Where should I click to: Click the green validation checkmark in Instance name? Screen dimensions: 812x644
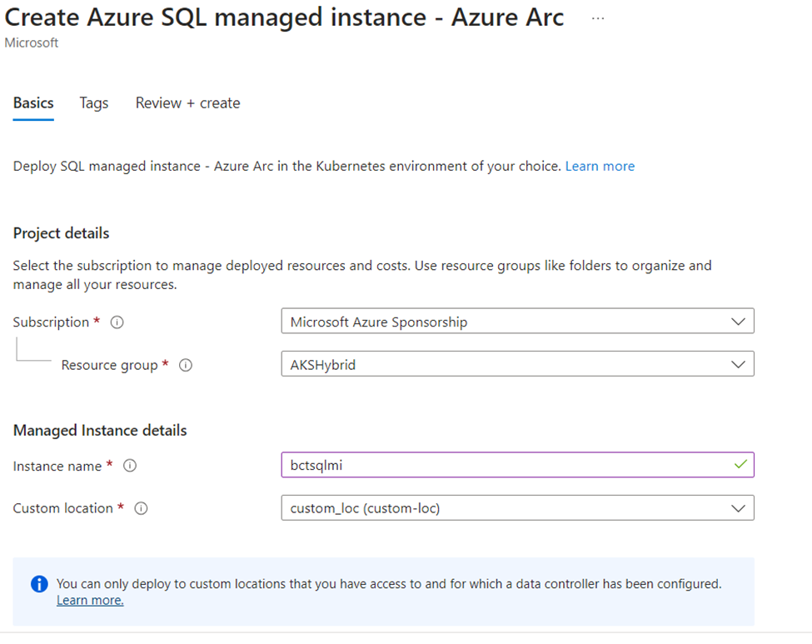(740, 464)
